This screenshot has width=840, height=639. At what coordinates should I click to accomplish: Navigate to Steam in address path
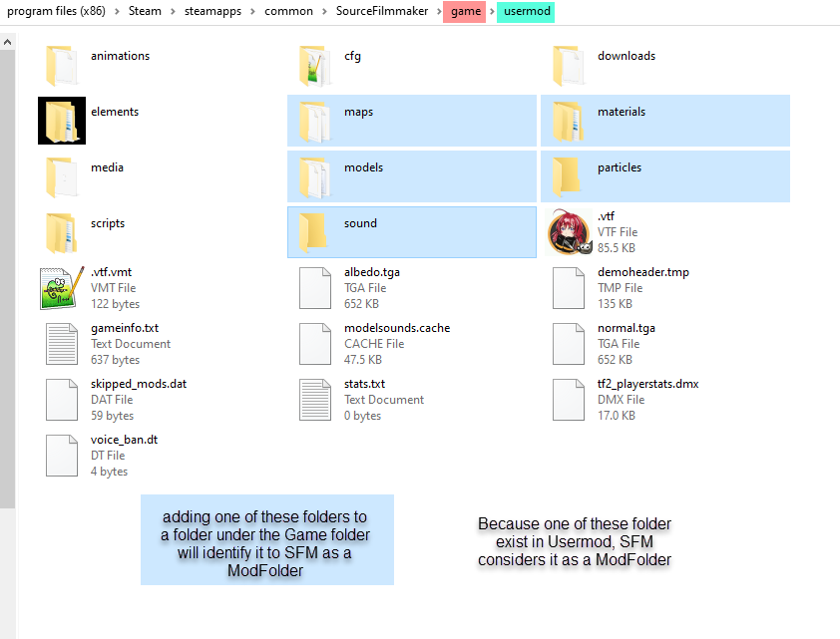tap(145, 11)
